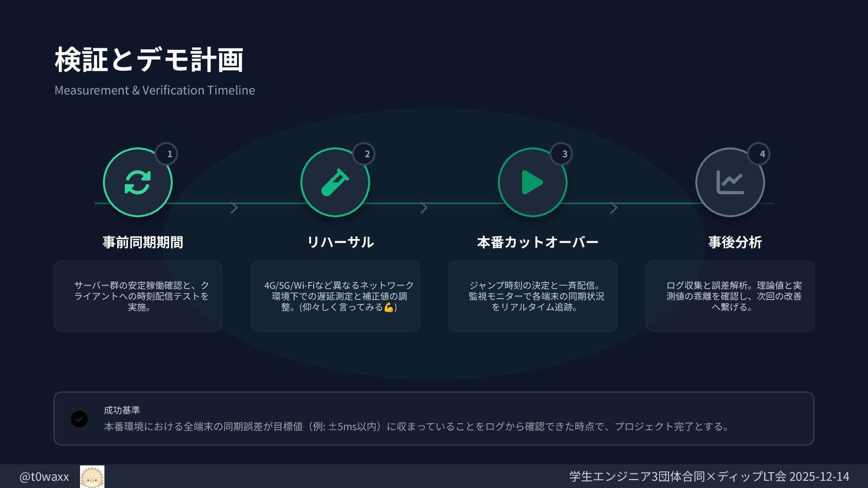
Task: Click the 4G/5G/Wi-Fi description card
Action: coord(335,296)
